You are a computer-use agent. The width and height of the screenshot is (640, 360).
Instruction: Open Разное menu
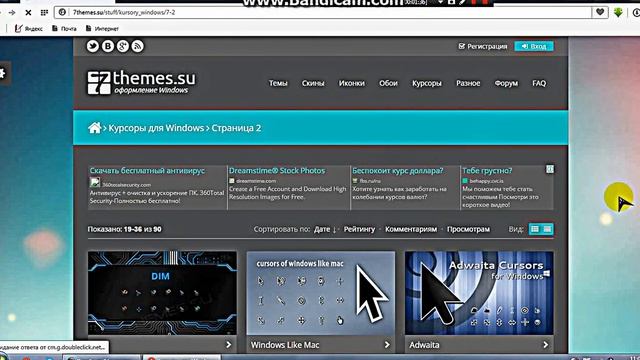click(468, 83)
